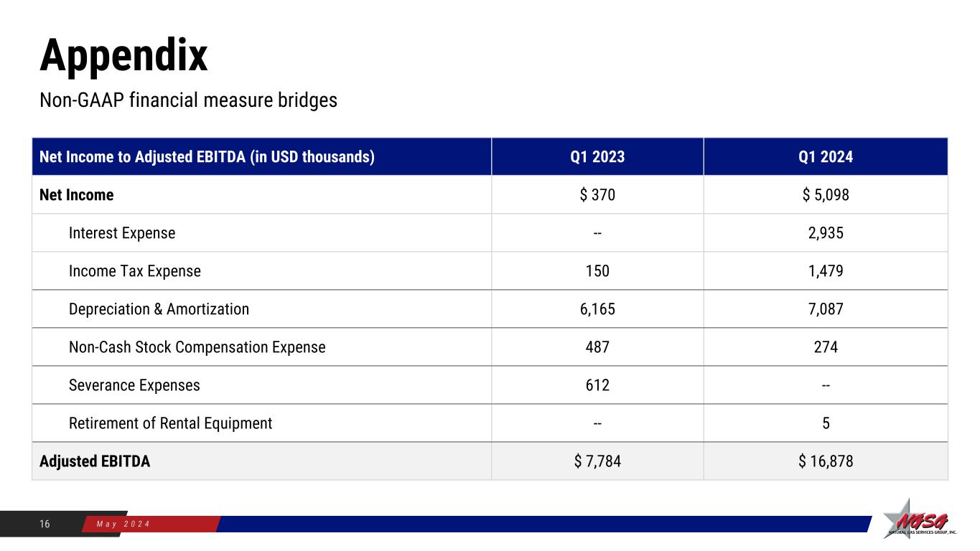Click the Non-Cash Stock Compensation Expense label
The height and width of the screenshot is (551, 980).
click(x=197, y=347)
